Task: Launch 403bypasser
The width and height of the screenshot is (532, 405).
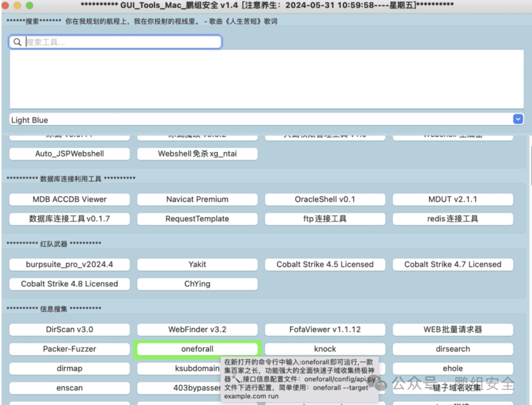Action: (179, 388)
